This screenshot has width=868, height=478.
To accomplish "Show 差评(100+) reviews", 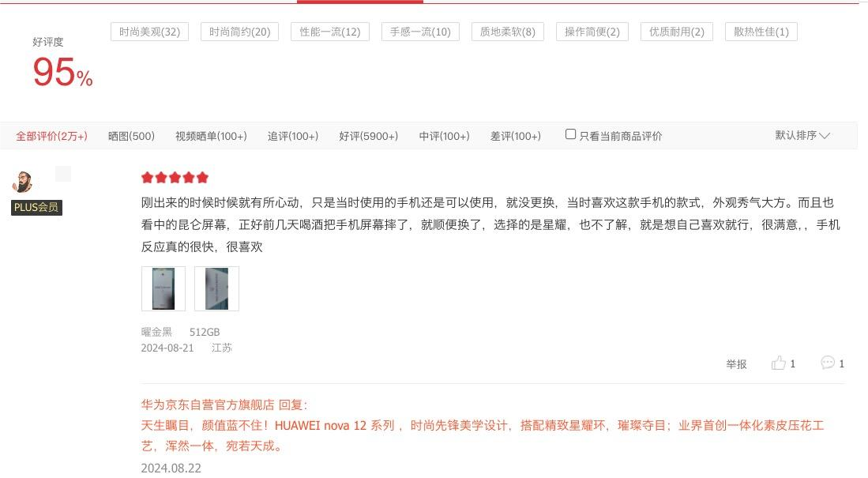I will pos(516,136).
